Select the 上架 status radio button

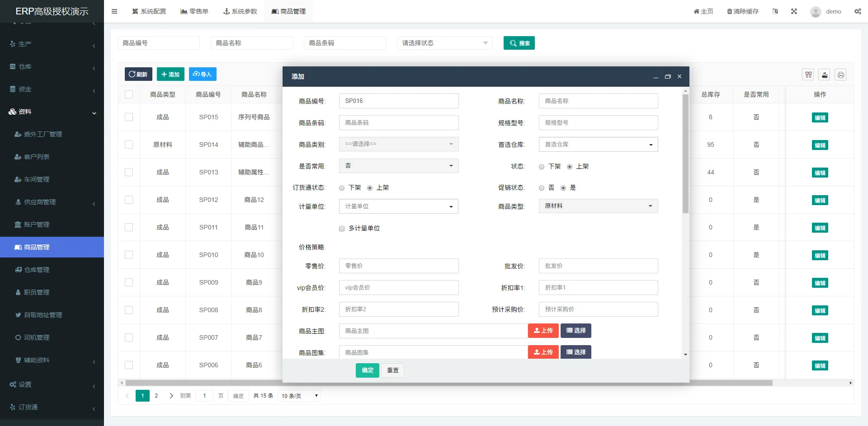coord(571,166)
